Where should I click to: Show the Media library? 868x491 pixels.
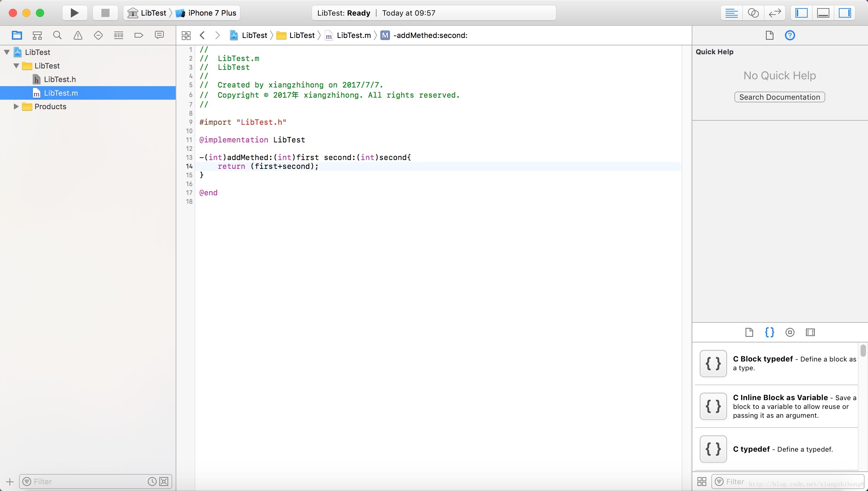pyautogui.click(x=810, y=332)
